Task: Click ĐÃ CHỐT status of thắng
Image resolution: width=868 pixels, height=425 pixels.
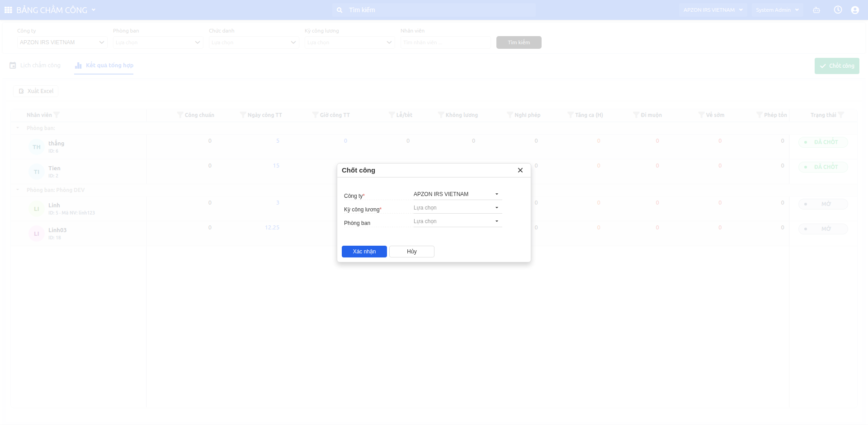Action: click(823, 142)
